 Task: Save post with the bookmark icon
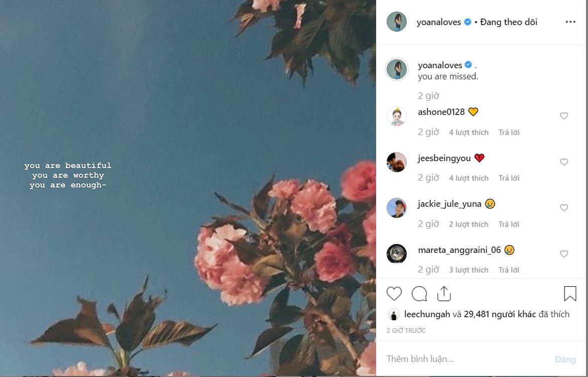(570, 294)
